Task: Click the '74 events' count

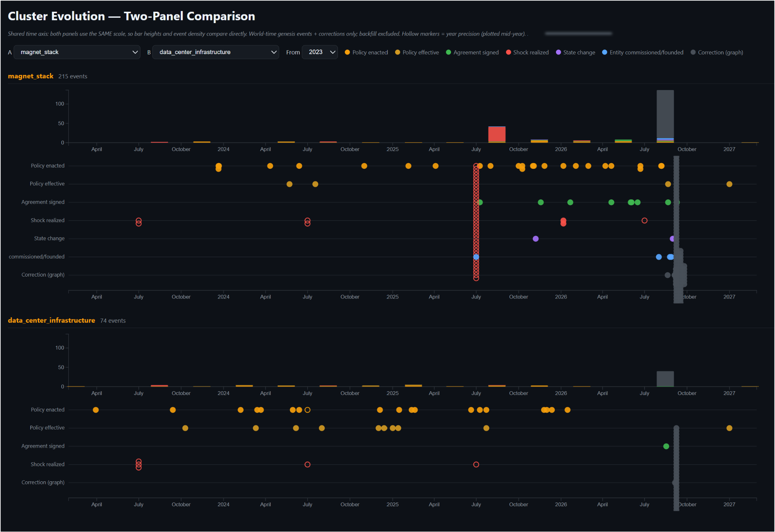Action: coord(113,321)
